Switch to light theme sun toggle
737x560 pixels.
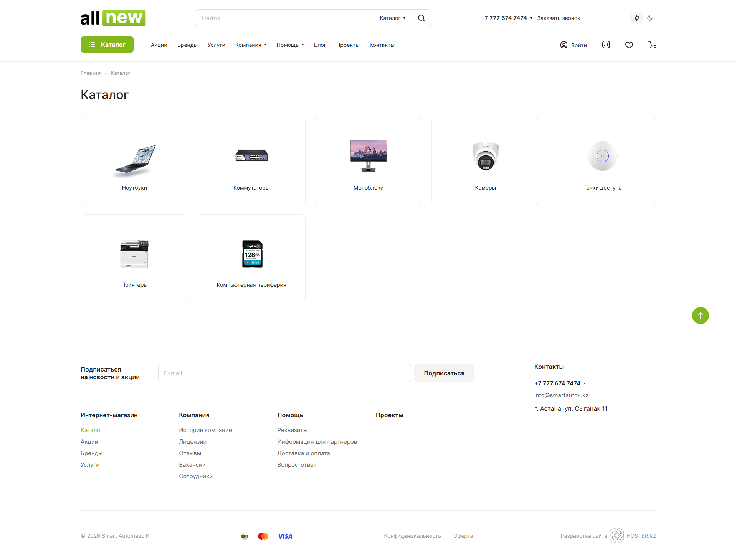[636, 18]
